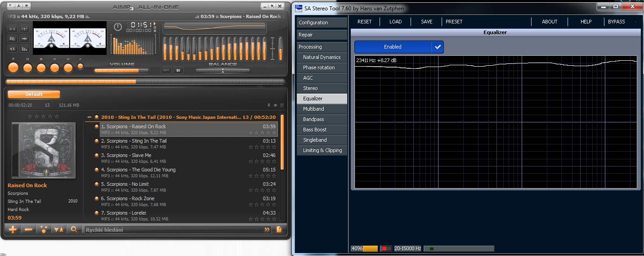Expand the Repair section in Stereo Tool
This screenshot has height=256, width=644.
(322, 35)
